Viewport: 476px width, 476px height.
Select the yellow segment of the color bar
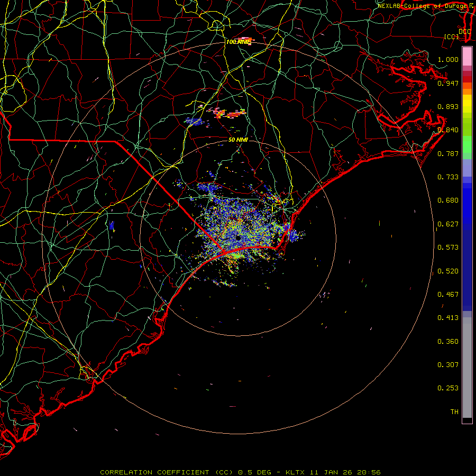click(467, 104)
